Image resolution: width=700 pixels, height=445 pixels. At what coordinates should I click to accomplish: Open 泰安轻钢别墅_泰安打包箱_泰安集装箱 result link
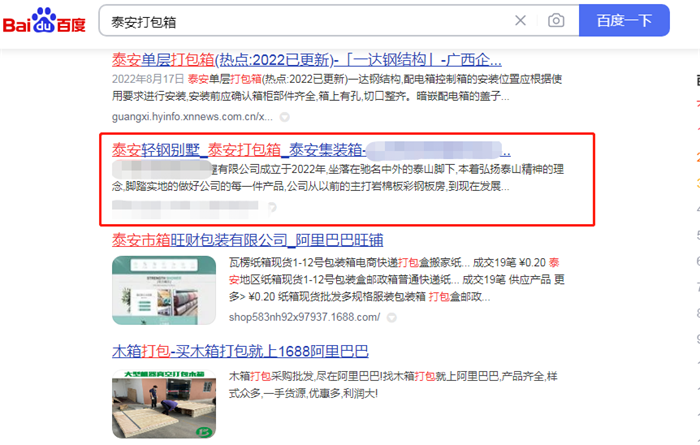tap(311, 150)
